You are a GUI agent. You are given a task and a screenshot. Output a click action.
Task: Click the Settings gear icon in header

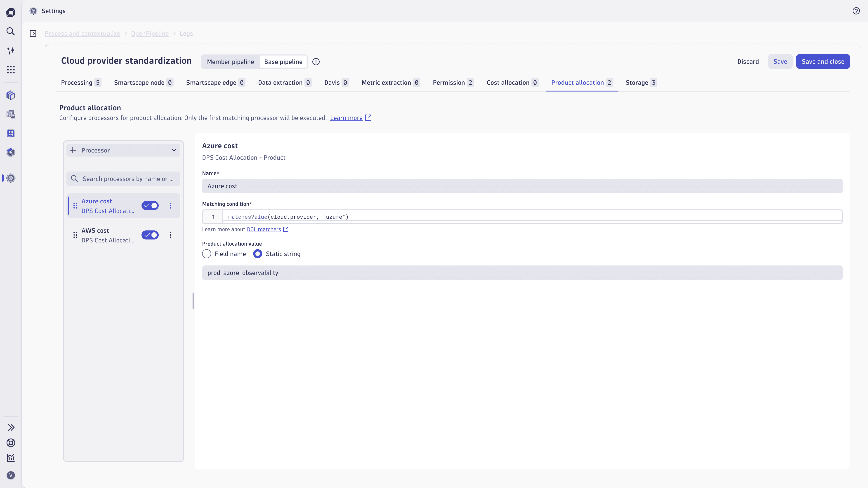[33, 11]
